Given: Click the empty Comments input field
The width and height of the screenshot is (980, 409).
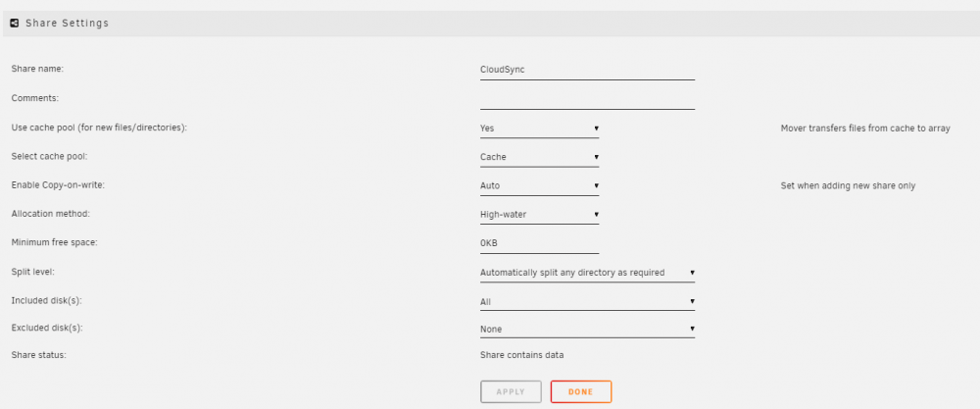Looking at the screenshot, I should point(587,99).
